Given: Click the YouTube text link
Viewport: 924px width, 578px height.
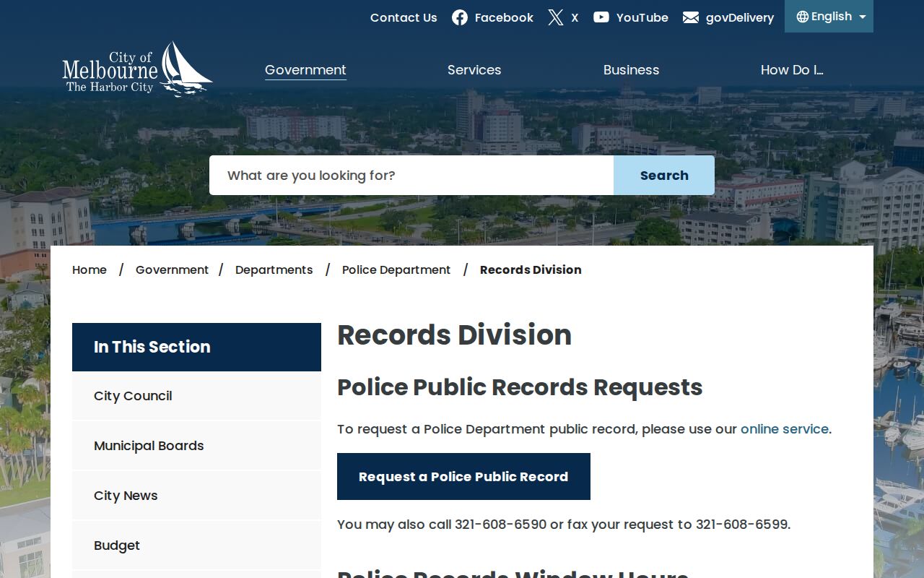Looking at the screenshot, I should click(x=642, y=17).
